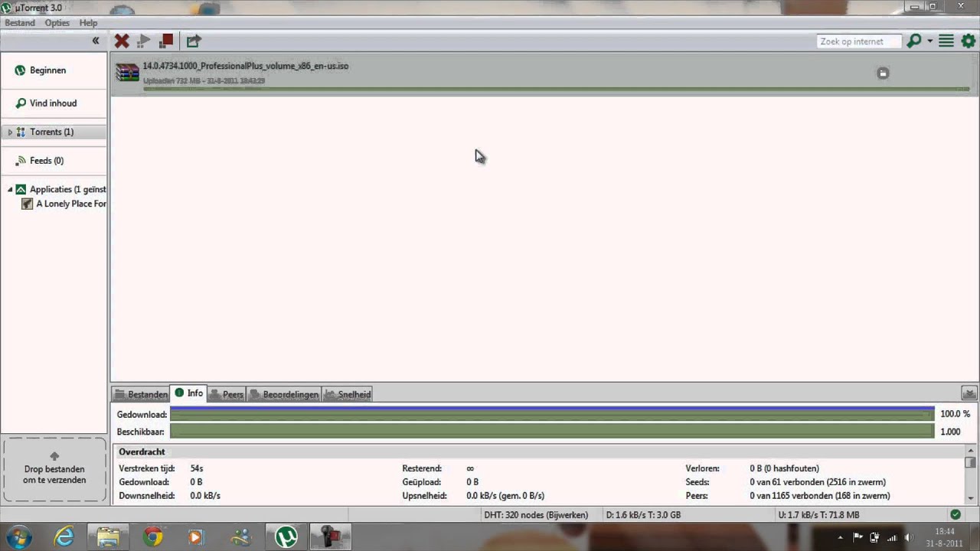Click the Overdracht section header

(142, 452)
